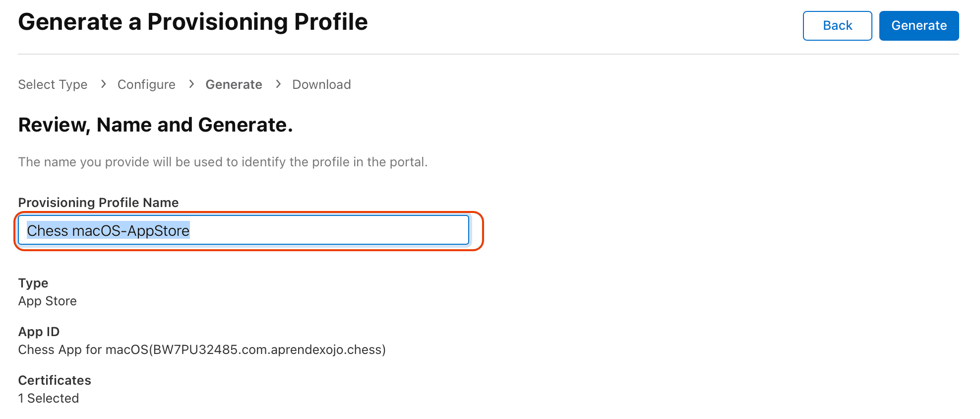Image resolution: width=980 pixels, height=419 pixels.
Task: Click the chevron after Select Type
Action: coord(103,84)
